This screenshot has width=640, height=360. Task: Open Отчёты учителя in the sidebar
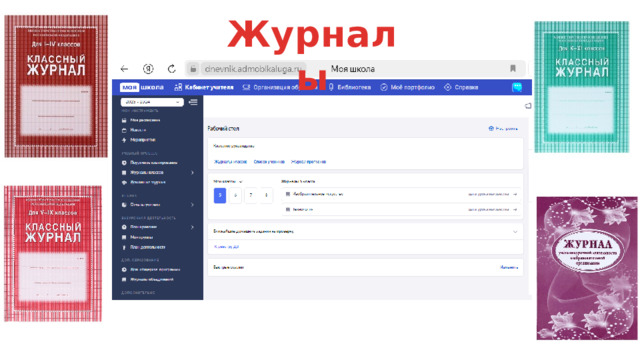[x=141, y=205]
